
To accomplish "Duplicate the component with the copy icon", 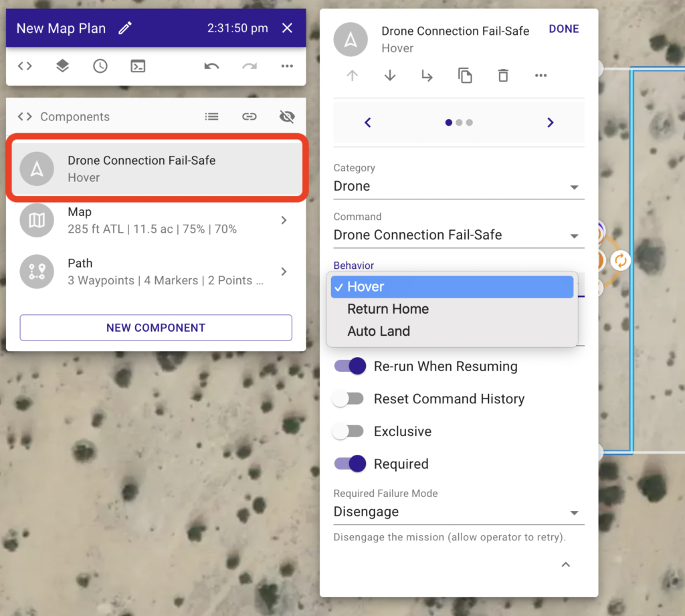I will [x=465, y=76].
